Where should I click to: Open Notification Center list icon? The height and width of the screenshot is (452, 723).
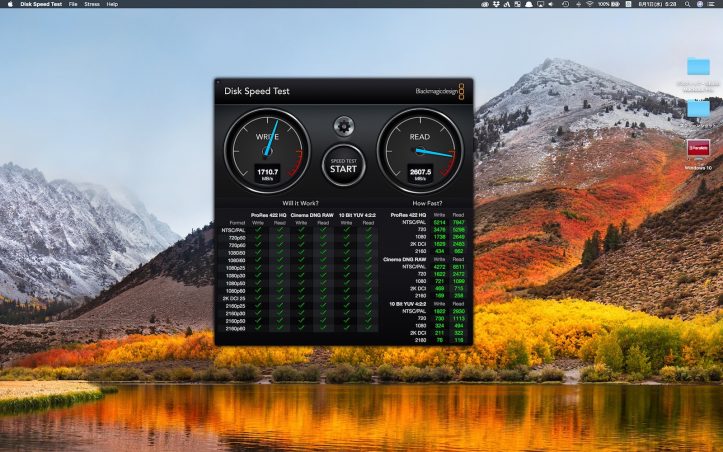pos(711,4)
